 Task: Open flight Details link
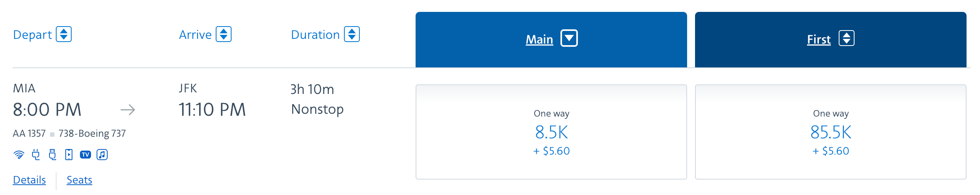[x=29, y=180]
